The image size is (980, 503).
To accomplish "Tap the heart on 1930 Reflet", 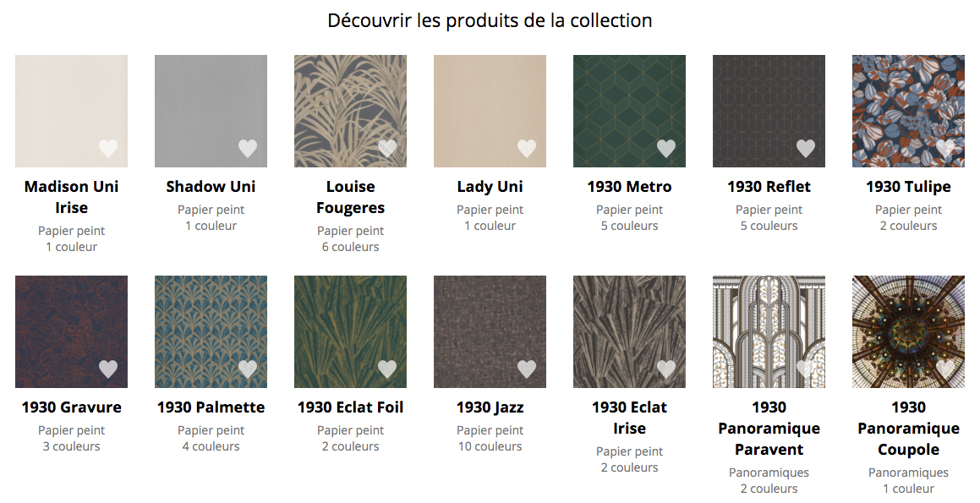I will click(806, 148).
